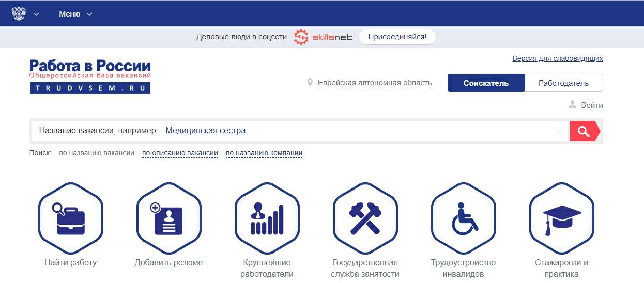The height and width of the screenshot is (283, 644).
Task: Open the Найти работу text link
Action: 71,263
